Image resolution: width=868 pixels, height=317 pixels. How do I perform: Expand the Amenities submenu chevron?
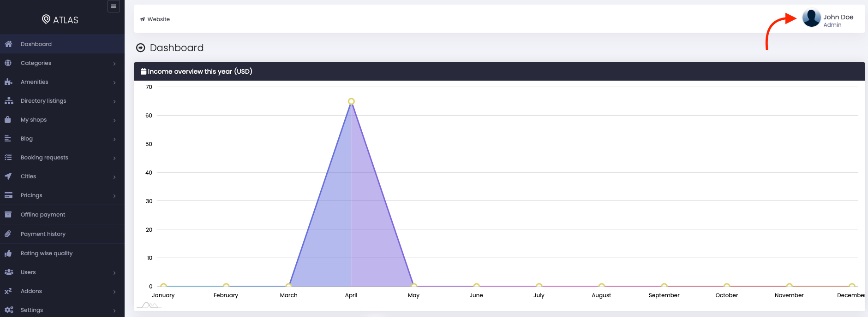click(114, 82)
